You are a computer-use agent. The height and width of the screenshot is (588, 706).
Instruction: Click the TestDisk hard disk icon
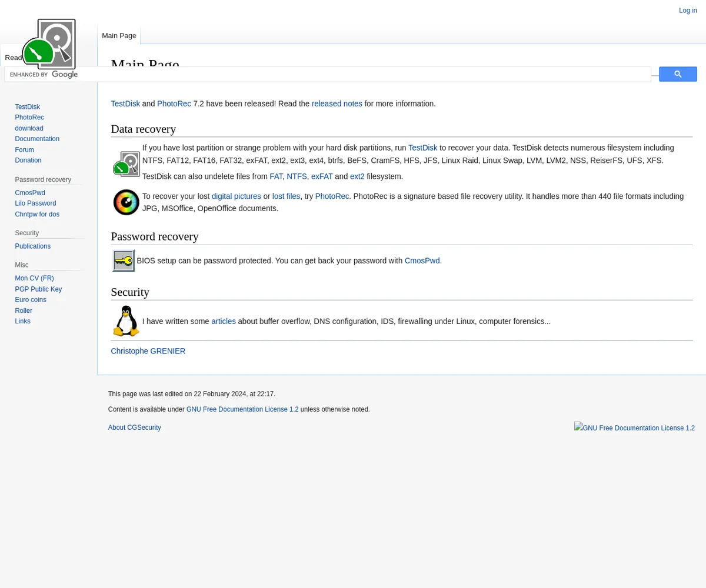pyautogui.click(x=126, y=164)
